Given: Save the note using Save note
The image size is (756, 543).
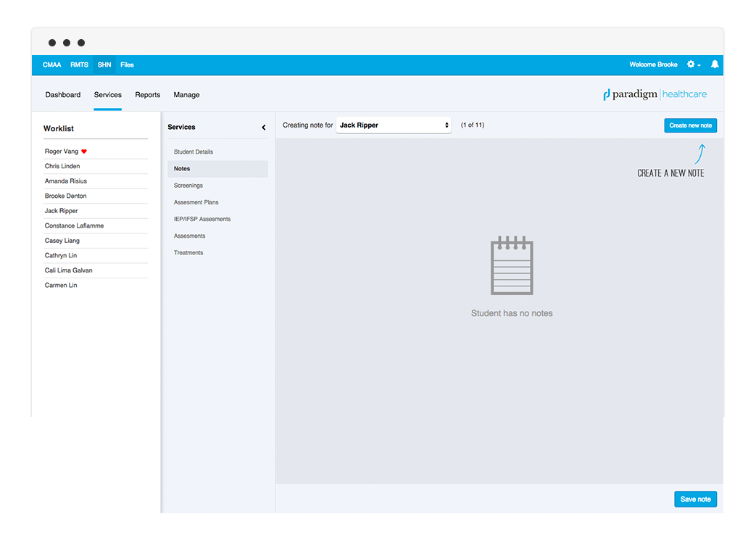Looking at the screenshot, I should [695, 499].
